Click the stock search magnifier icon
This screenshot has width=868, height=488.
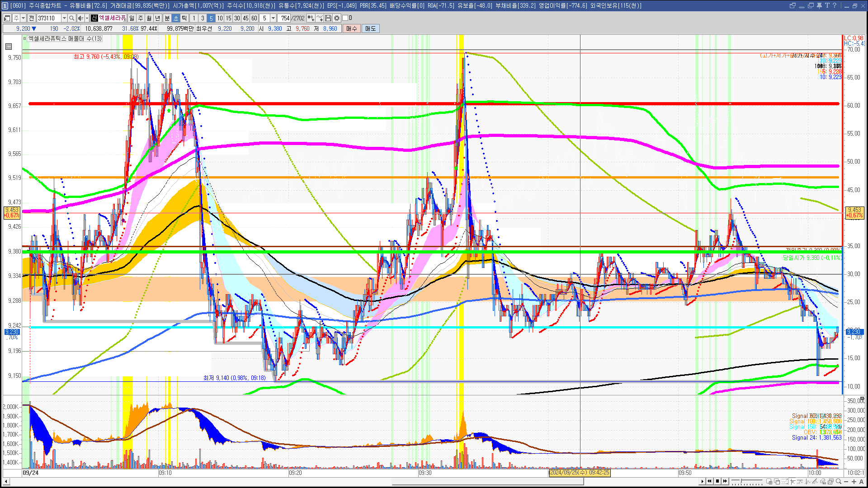tap(72, 18)
